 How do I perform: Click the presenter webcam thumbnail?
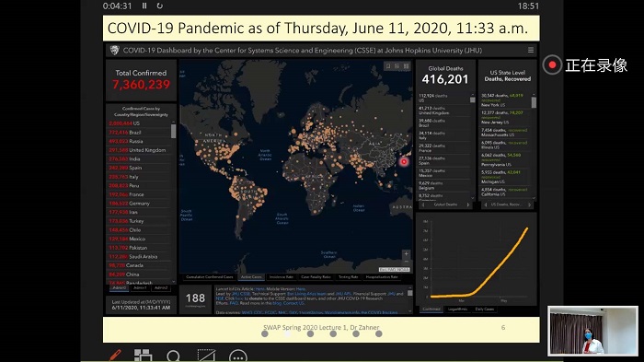tap(592, 331)
